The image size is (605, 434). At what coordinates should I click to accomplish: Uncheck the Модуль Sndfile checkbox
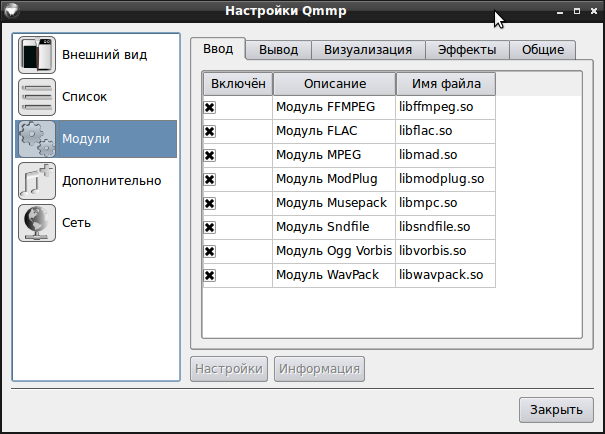210,227
